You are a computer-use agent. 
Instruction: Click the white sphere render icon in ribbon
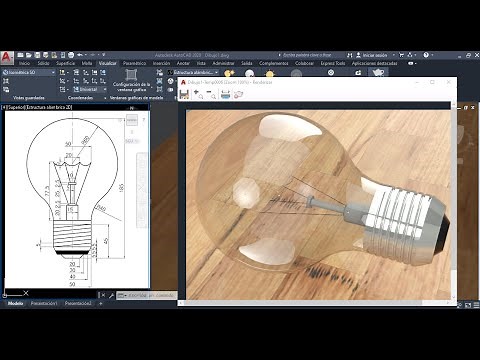(x=249, y=74)
